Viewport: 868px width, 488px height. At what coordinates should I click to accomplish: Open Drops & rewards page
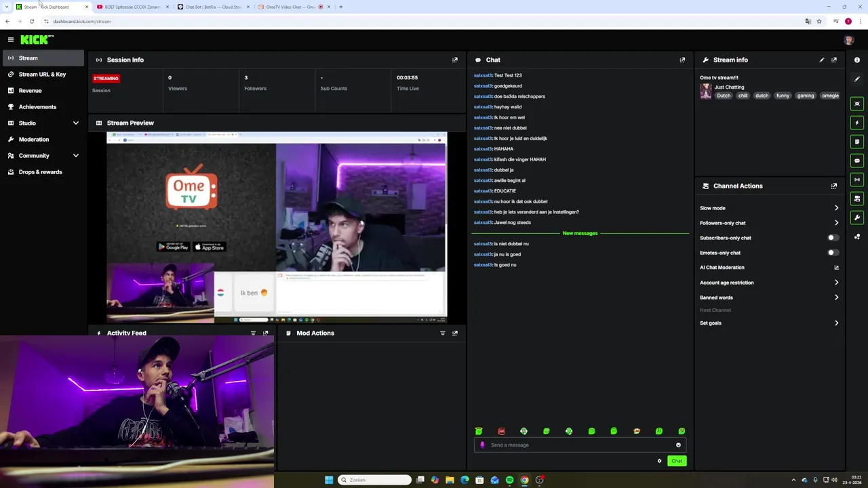(43, 171)
